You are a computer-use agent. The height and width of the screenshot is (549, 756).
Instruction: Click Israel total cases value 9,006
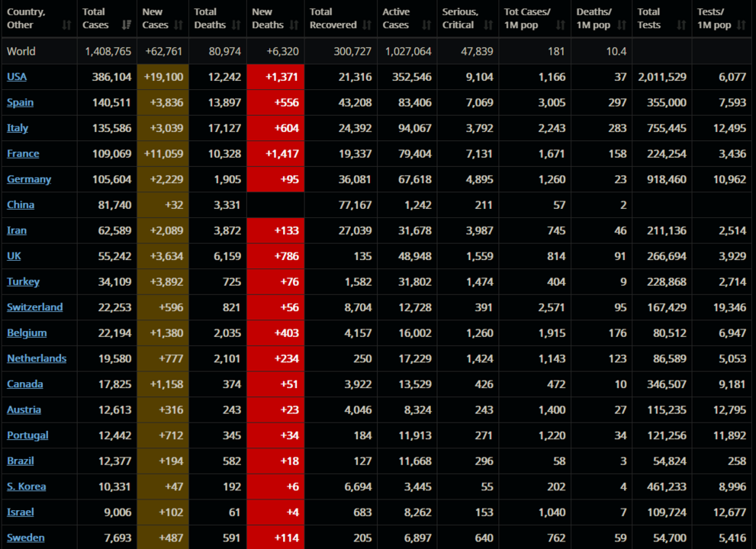click(x=117, y=512)
